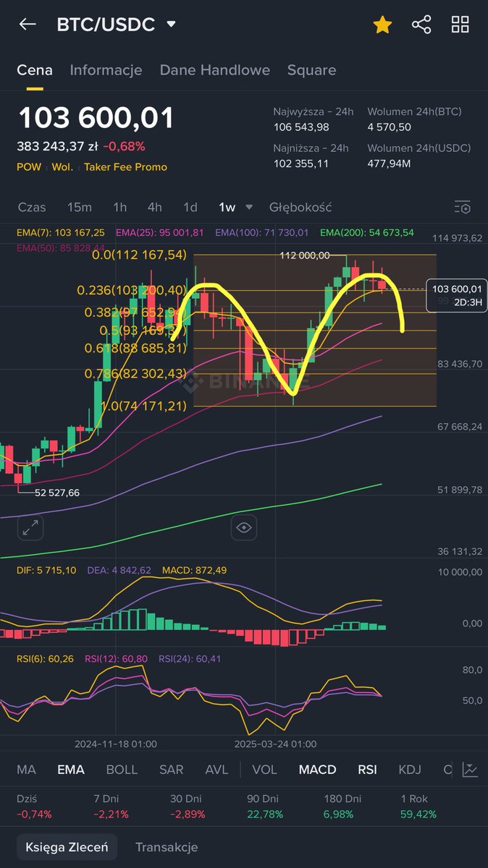Tap the Wolumen 24h(USDC) value
488x868 pixels.
pyautogui.click(x=390, y=163)
